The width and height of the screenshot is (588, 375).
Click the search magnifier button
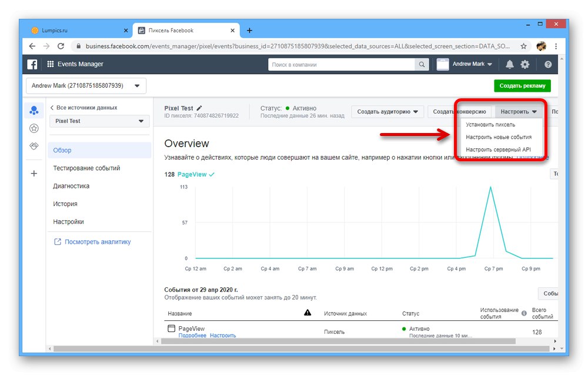(422, 65)
